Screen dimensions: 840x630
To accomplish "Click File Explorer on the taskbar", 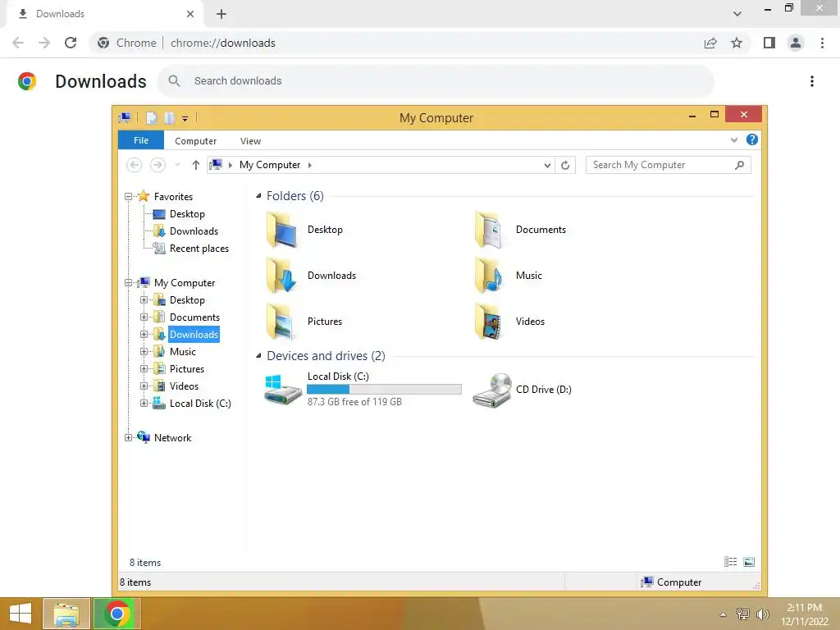I will tap(66, 614).
